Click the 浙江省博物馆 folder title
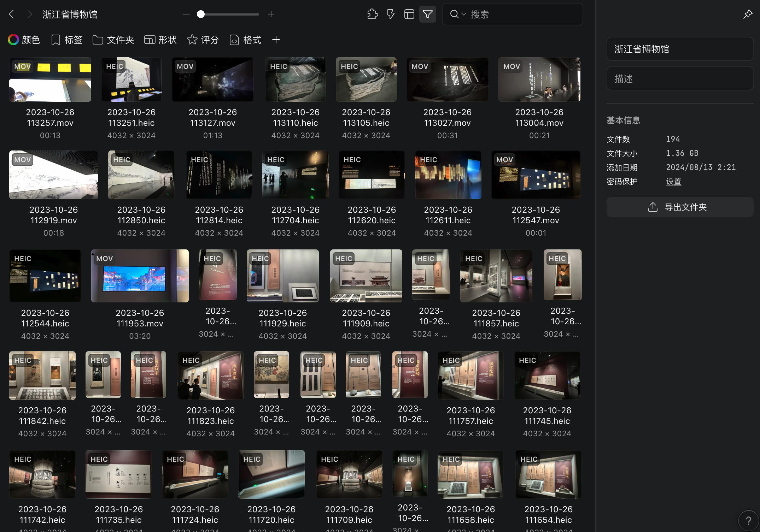 tap(70, 14)
